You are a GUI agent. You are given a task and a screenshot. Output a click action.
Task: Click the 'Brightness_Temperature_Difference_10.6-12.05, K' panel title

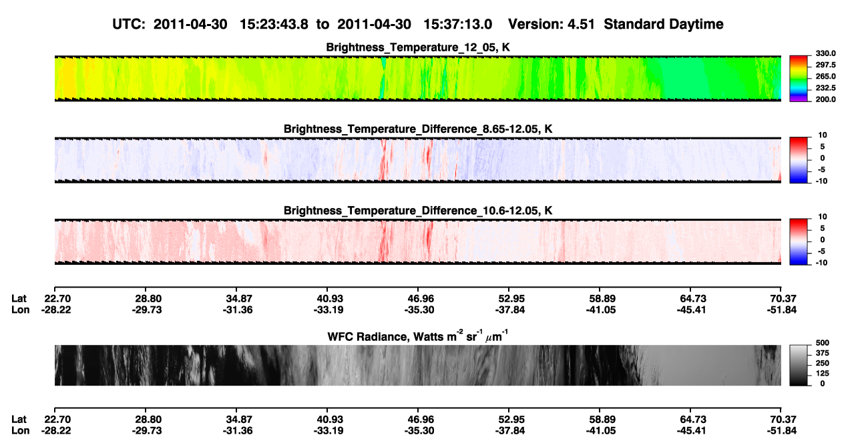(418, 210)
